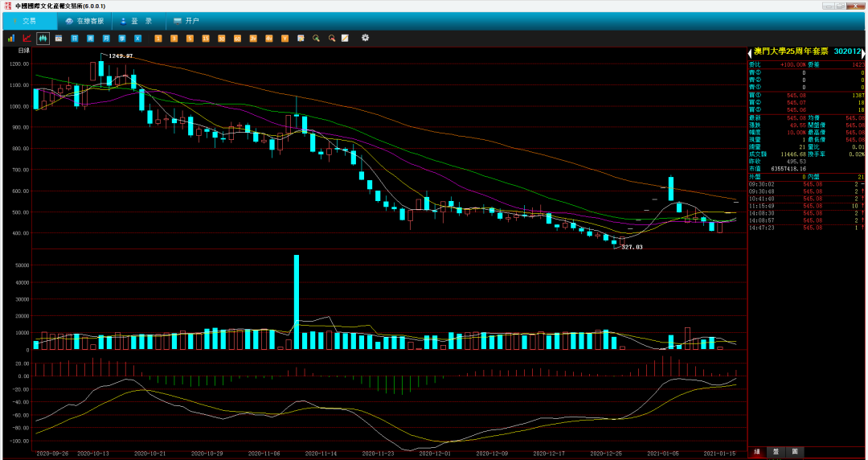Open settings with the gear icon

pyautogui.click(x=366, y=38)
